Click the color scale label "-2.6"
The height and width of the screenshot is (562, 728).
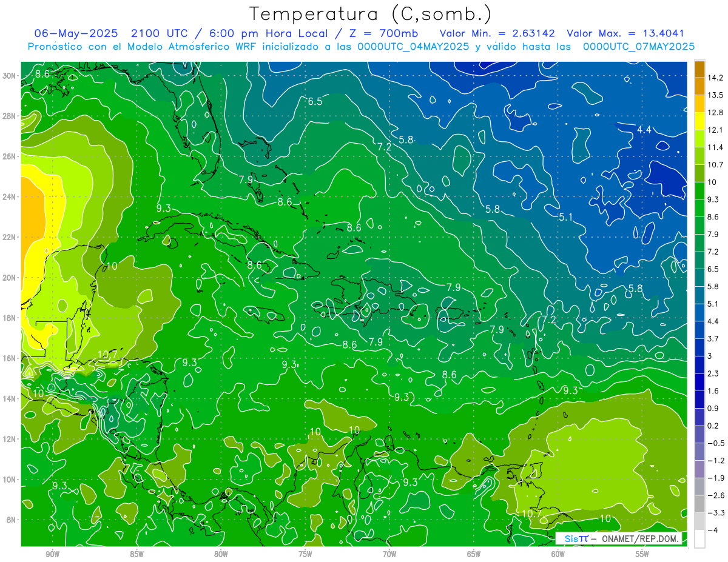point(715,495)
